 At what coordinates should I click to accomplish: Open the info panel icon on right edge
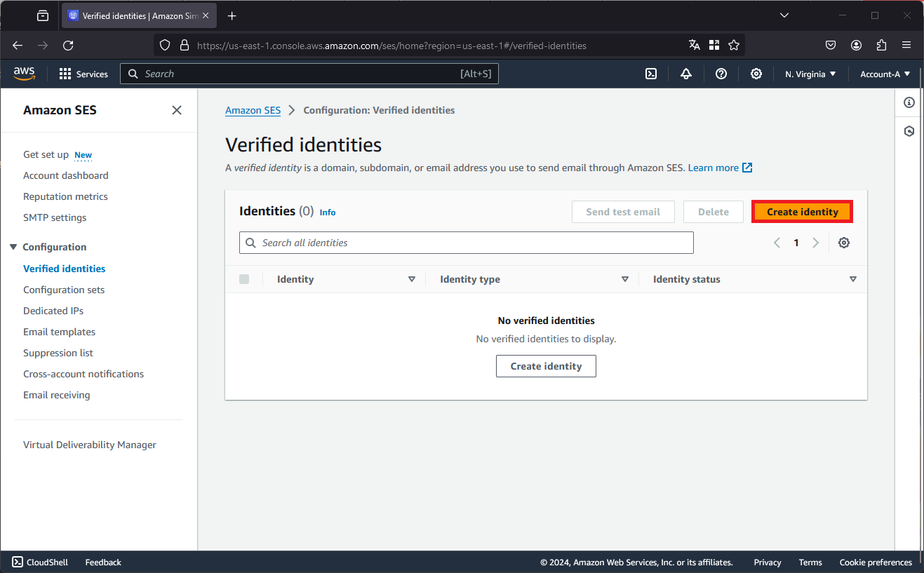909,102
